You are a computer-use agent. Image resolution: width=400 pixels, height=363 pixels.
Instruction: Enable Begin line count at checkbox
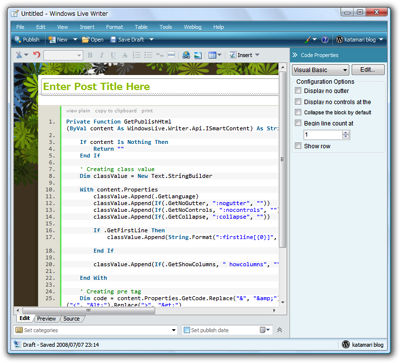point(298,123)
